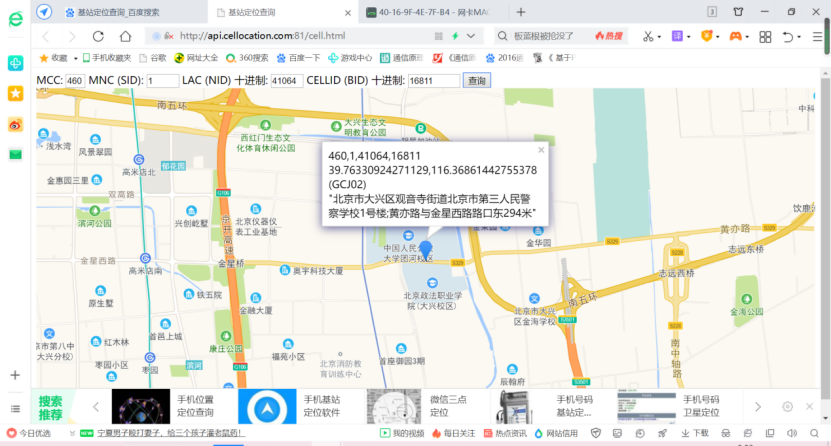Click the 热搜 hot search button
The width and height of the screenshot is (831, 446).
click(x=608, y=36)
